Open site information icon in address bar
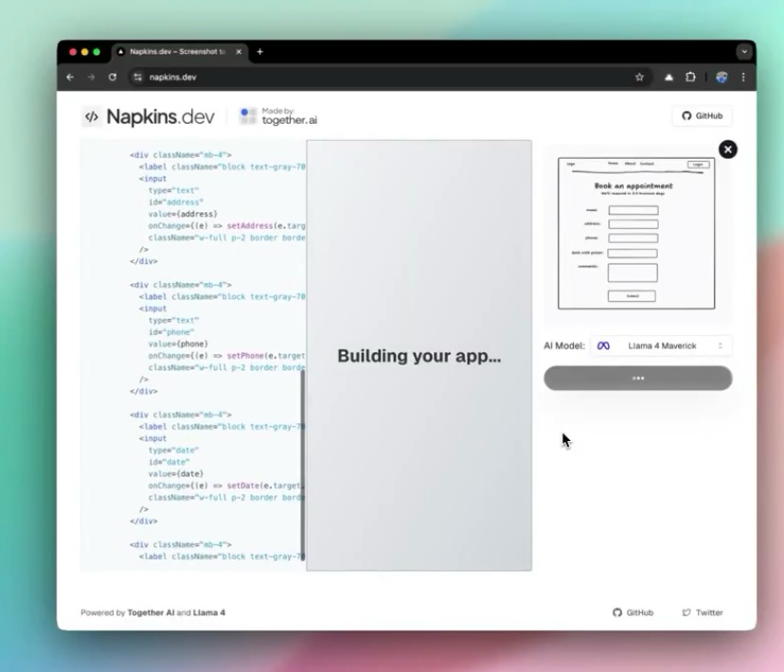 pos(137,77)
